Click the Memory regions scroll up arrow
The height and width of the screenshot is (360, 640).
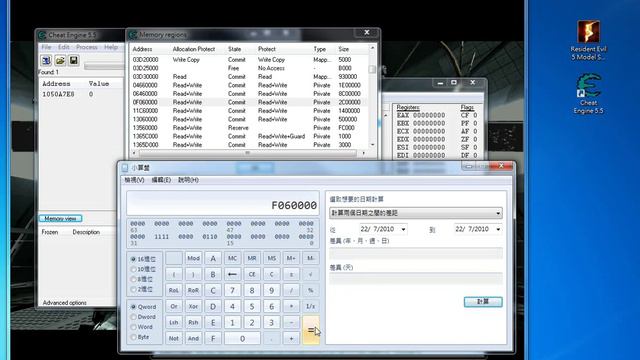pos(372,48)
